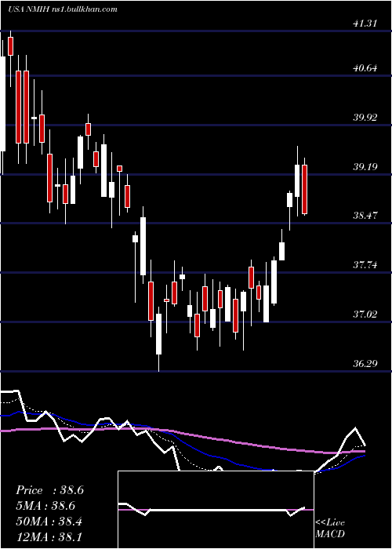Click the 5MA : 38.6 readout
Viewport: 392px width, 549px height.
click(x=45, y=506)
